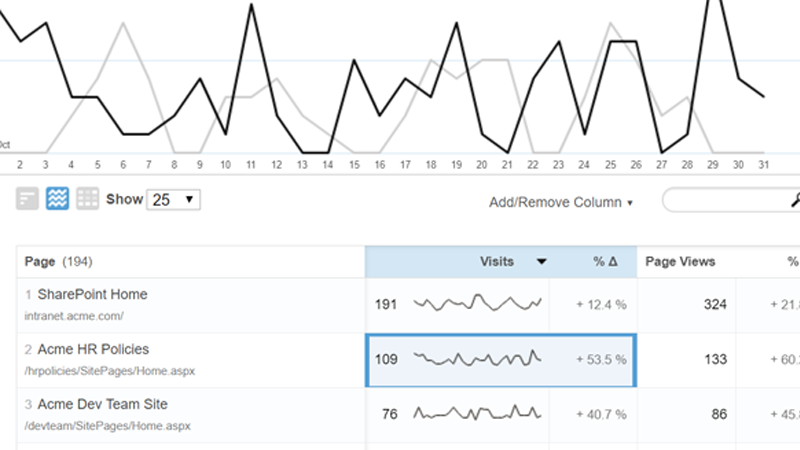Click the SharePoint Home visits sparkline

[477, 303]
